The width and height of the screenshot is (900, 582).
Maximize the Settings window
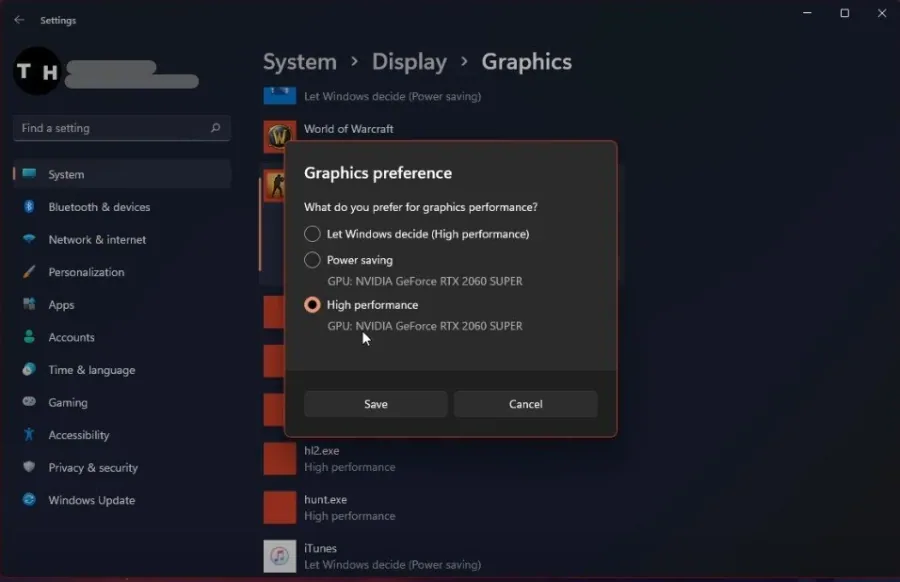click(844, 13)
